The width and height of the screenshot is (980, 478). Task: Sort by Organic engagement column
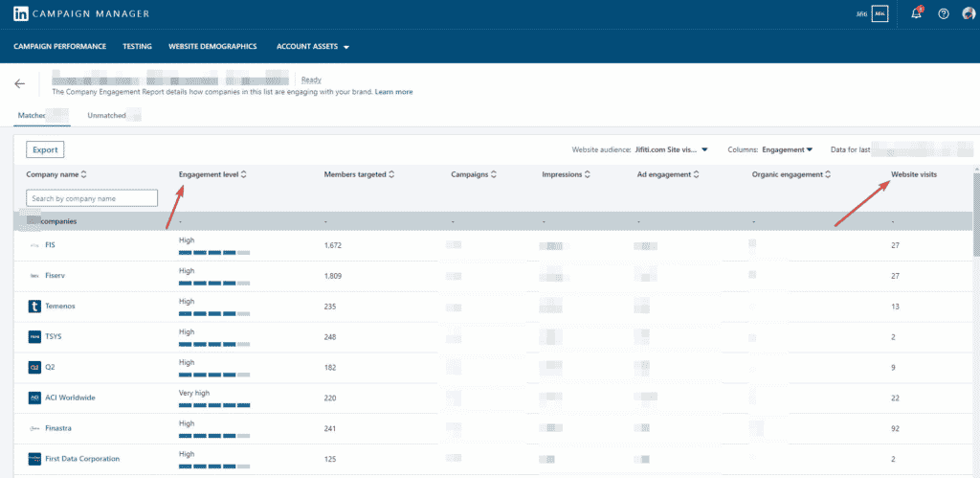(x=828, y=174)
